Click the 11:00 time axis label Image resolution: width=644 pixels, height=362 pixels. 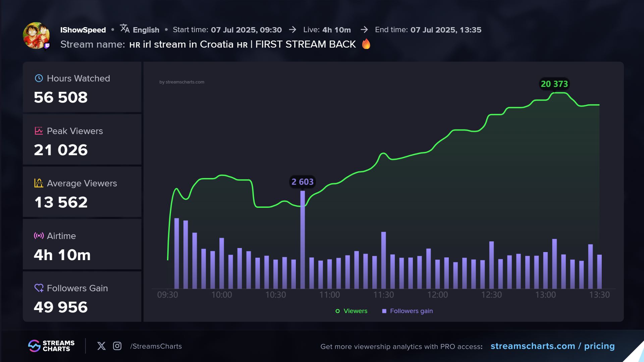click(329, 295)
